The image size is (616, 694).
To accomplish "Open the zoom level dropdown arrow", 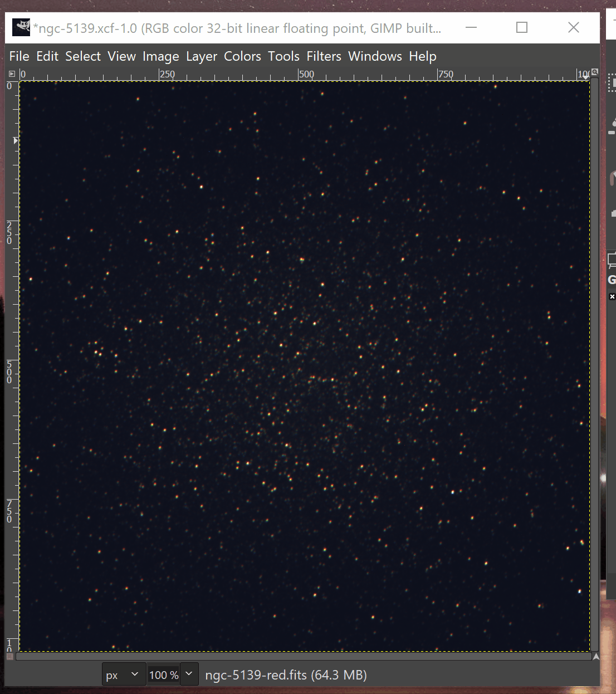I will point(189,675).
